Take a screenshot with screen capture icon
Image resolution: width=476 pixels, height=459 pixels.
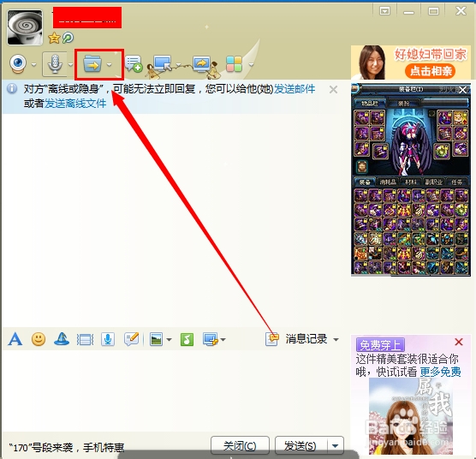[x=211, y=339]
